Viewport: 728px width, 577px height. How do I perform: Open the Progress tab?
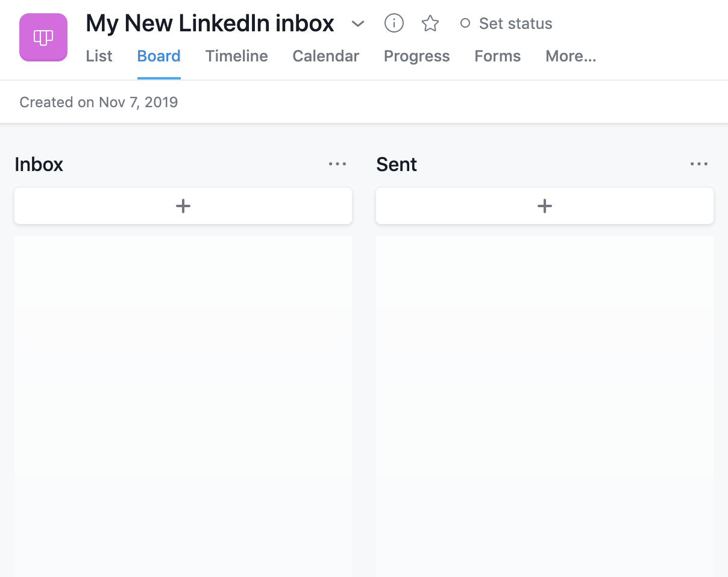[x=417, y=56]
